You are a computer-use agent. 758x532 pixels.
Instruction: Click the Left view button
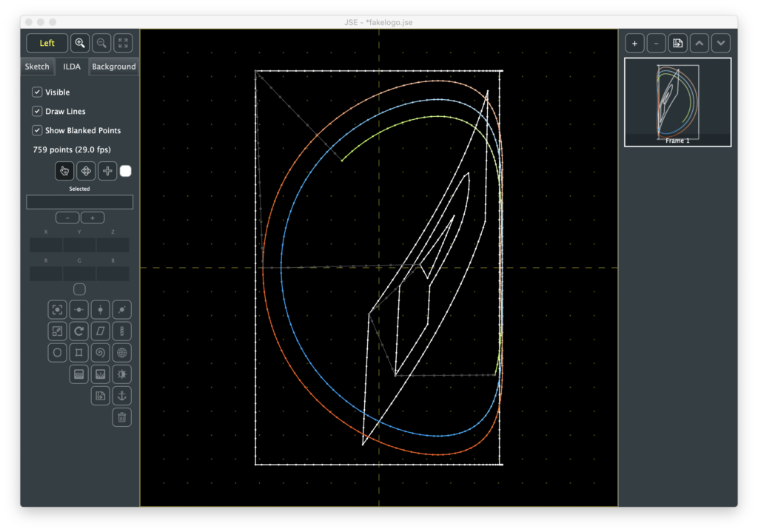(47, 43)
